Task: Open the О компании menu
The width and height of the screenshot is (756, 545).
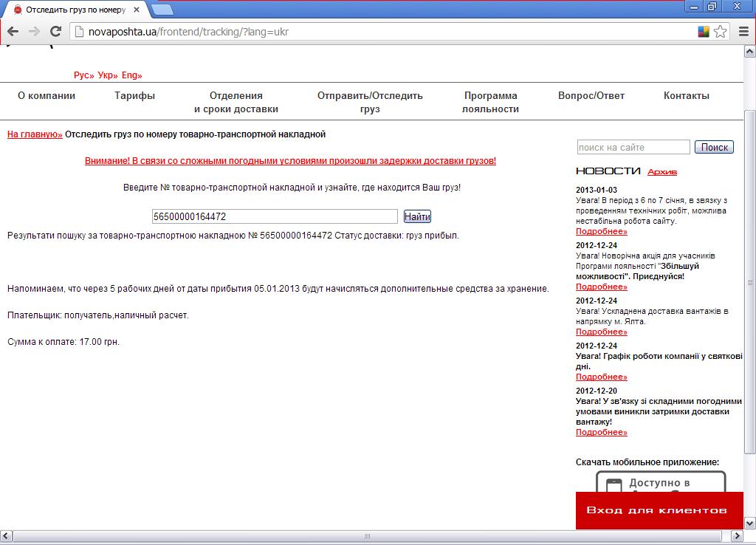Action: [x=47, y=95]
